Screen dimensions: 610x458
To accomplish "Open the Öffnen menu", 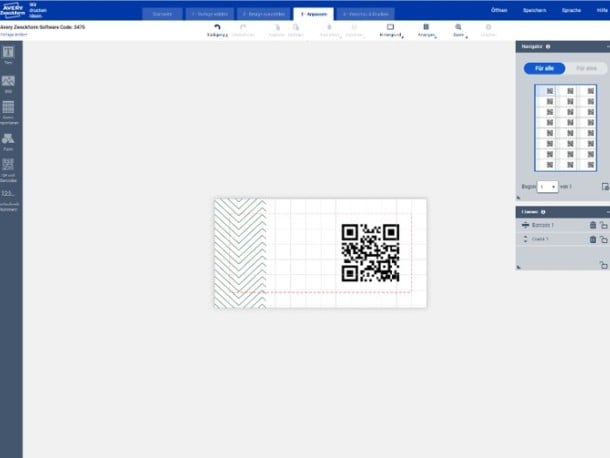I will click(499, 11).
